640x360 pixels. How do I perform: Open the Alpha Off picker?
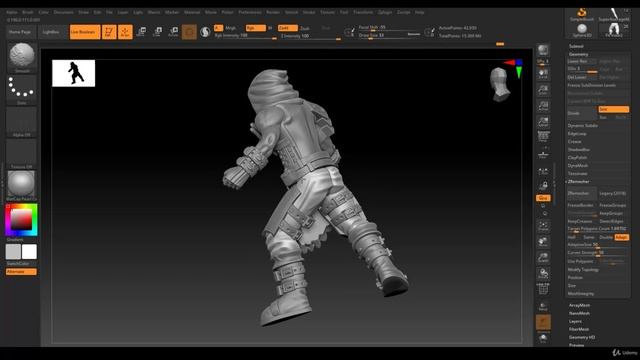[x=22, y=122]
